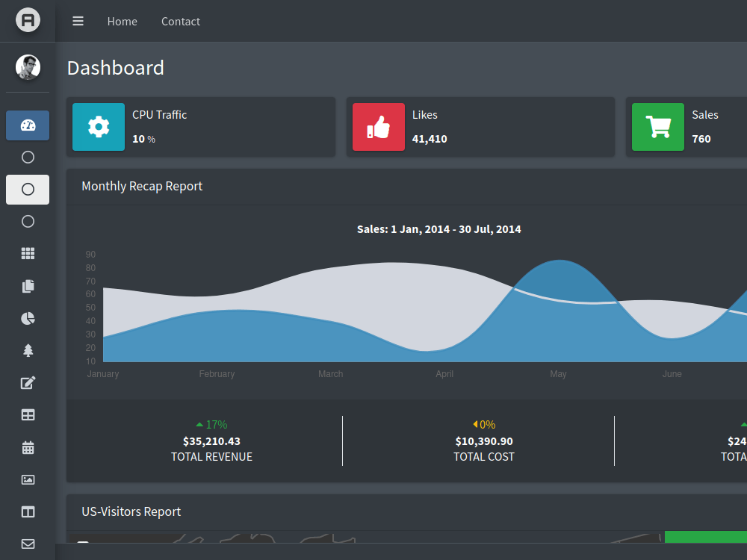Click the Sales value 760
747x560 pixels.
[701, 139]
